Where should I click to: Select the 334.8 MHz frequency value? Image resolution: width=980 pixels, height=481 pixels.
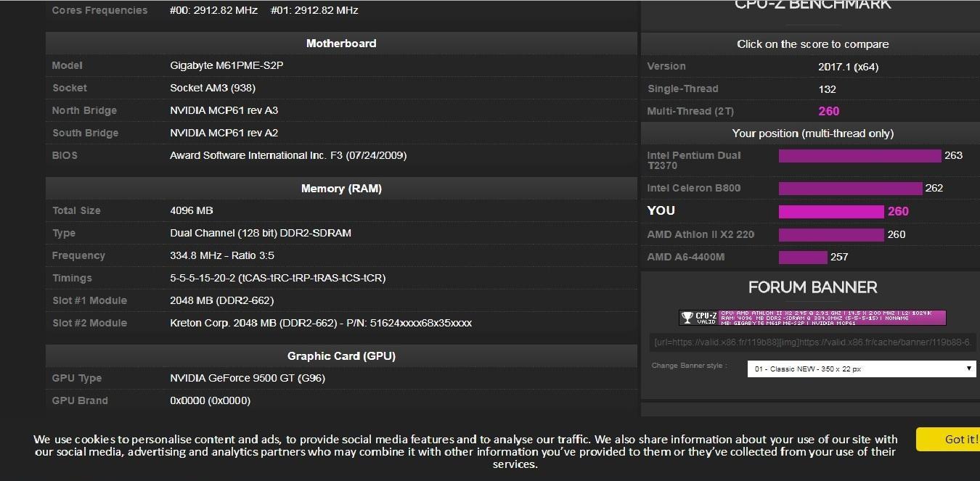tap(222, 255)
